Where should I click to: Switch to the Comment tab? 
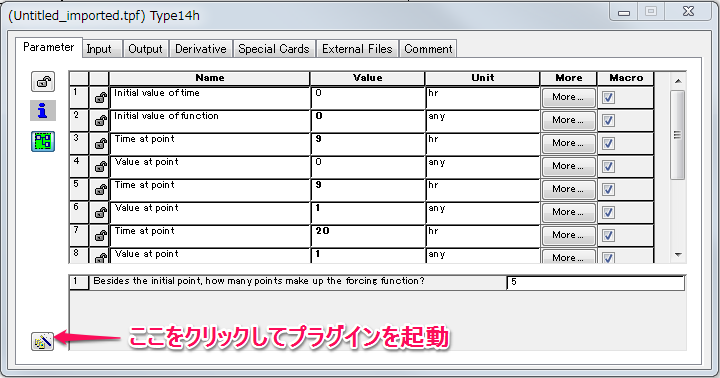click(428, 49)
